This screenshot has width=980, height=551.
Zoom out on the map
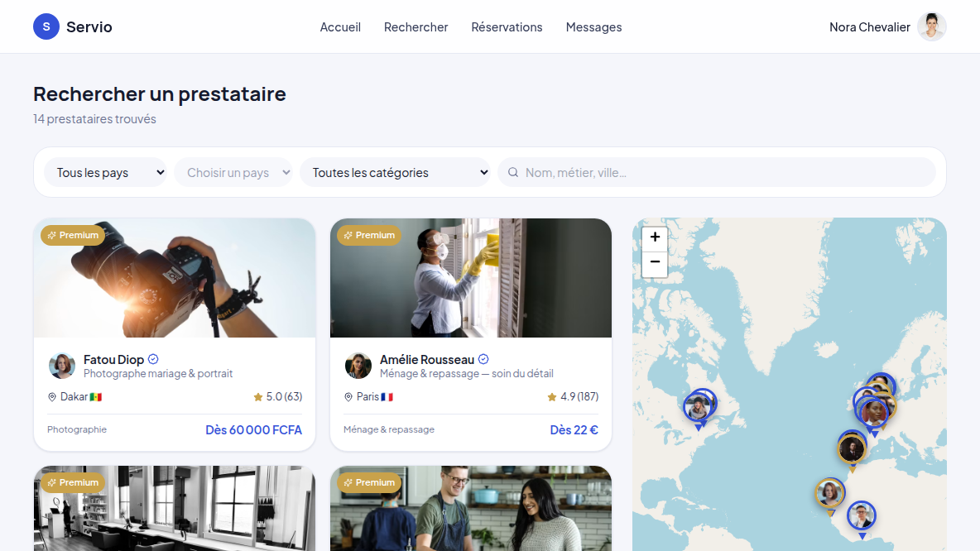pos(655,263)
